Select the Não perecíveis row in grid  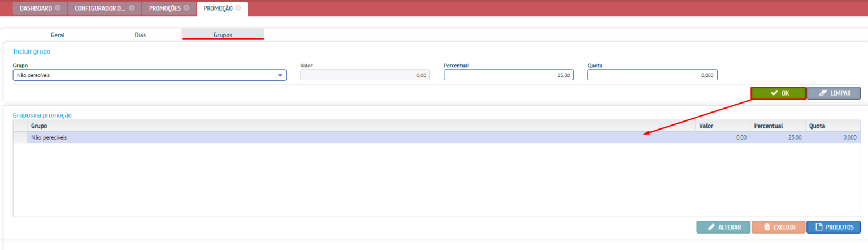click(x=339, y=137)
